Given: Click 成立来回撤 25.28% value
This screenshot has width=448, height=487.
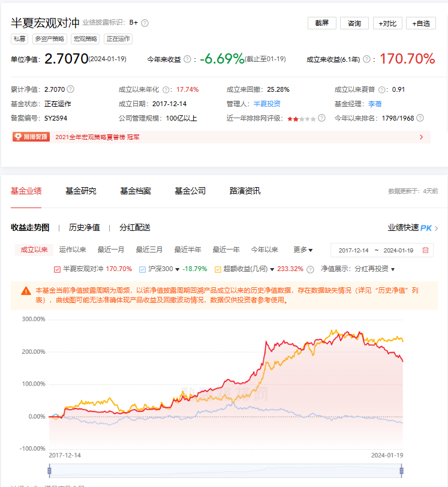Looking at the screenshot, I should pos(278,89).
